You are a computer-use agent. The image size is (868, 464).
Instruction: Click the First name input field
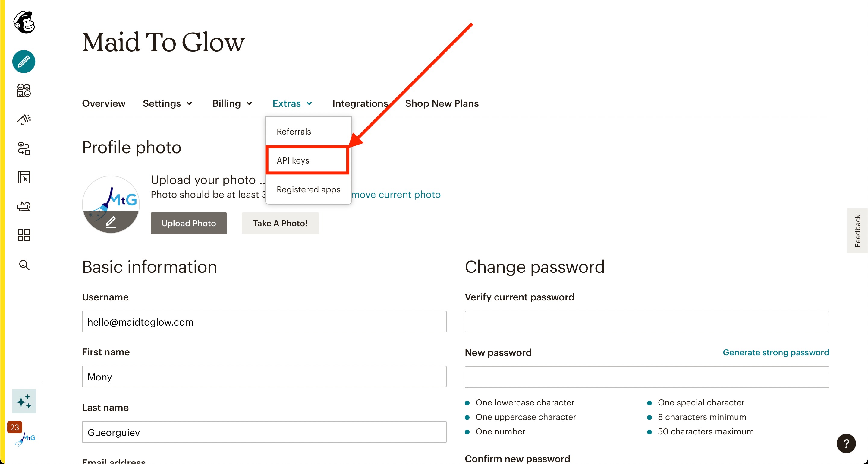264,377
